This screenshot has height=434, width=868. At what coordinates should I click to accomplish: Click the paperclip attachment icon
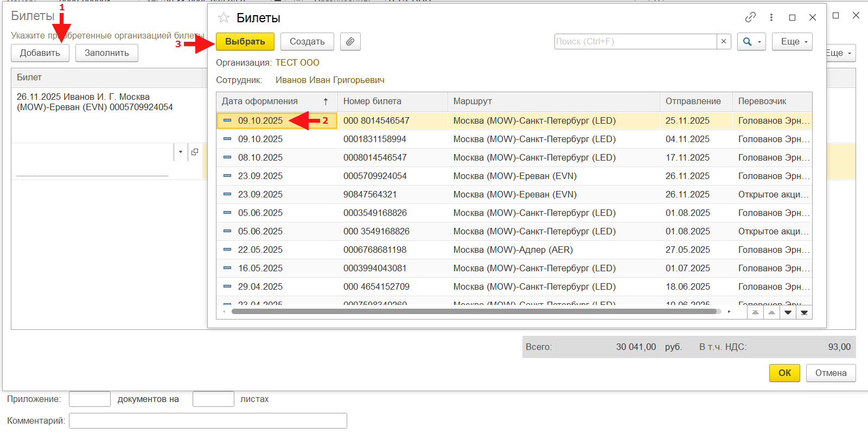(x=350, y=42)
